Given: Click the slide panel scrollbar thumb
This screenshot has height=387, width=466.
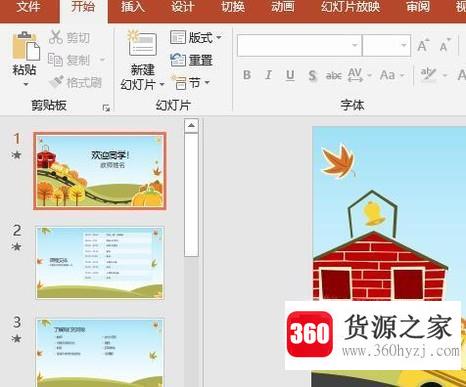Looking at the screenshot, I should [191, 195].
